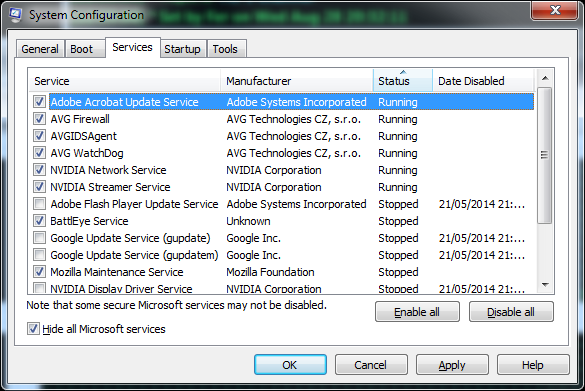Open Help with the Help button
This screenshot has width=585, height=391.
tap(533, 365)
